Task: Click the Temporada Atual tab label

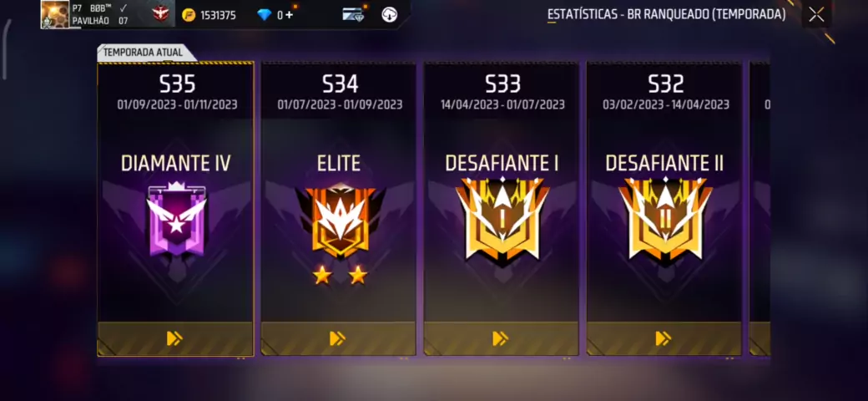Action: tap(143, 53)
